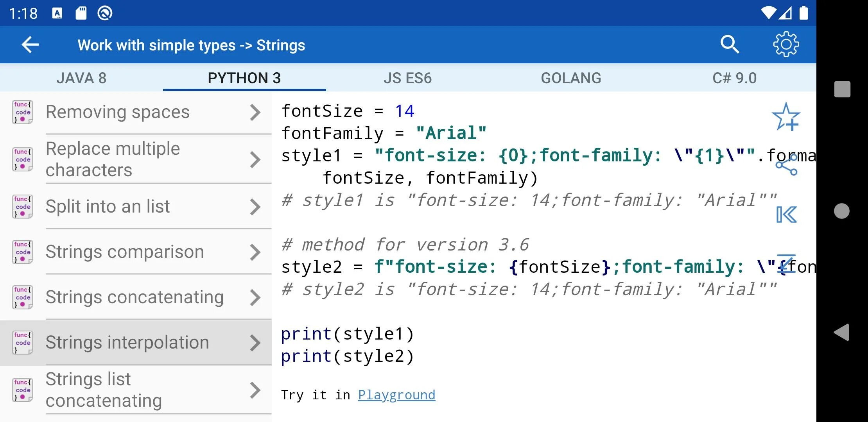Switch to the GOLANG tab
Screen dimensions: 868x422
(x=571, y=78)
